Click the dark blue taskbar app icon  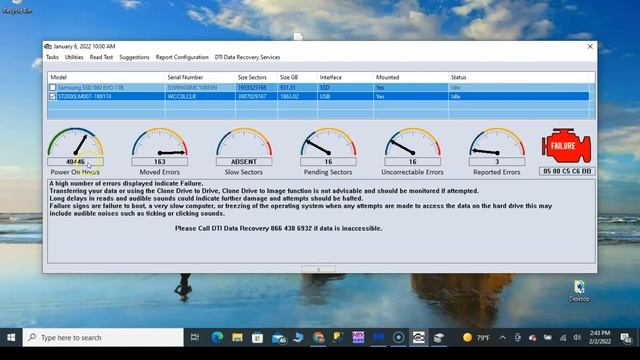click(378, 338)
